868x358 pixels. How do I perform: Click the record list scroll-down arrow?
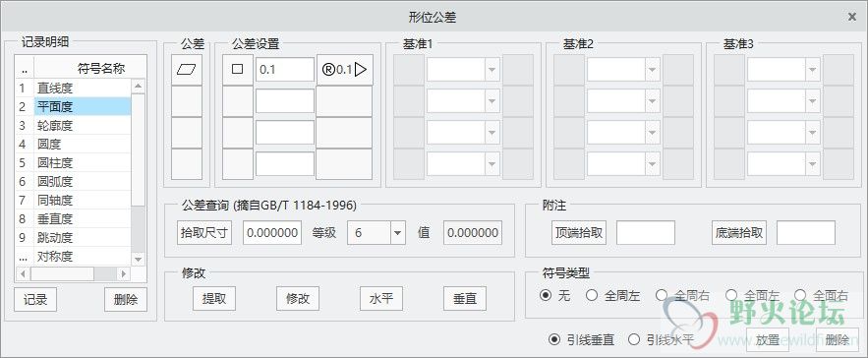139,259
